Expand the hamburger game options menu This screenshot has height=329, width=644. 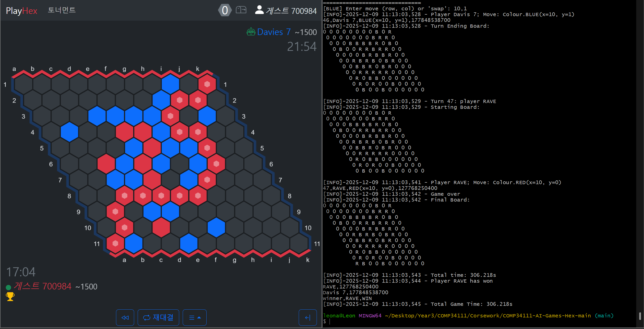(x=195, y=317)
